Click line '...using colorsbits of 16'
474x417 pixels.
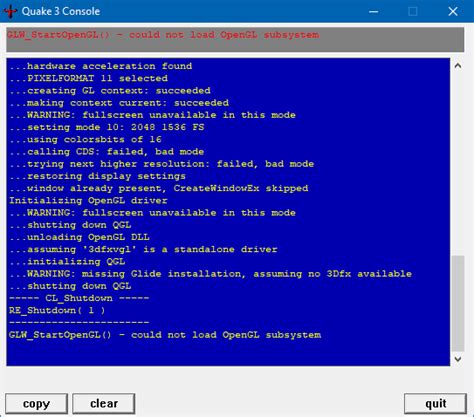(85, 139)
